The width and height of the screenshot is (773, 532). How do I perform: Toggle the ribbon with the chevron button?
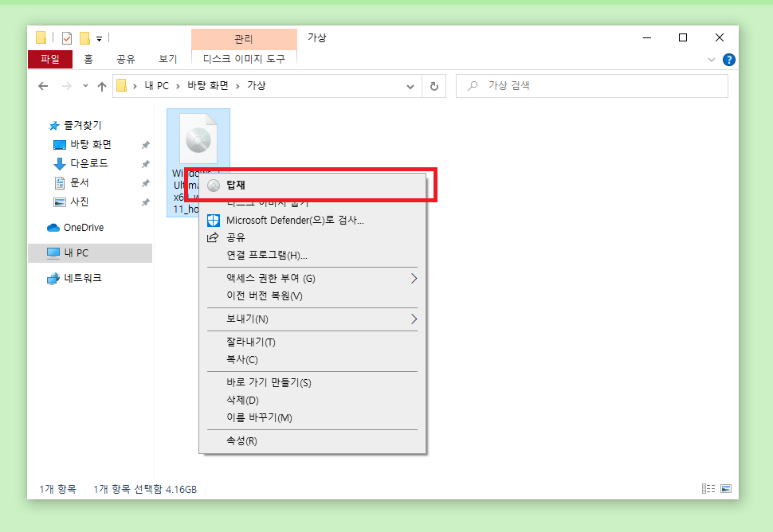point(712,60)
